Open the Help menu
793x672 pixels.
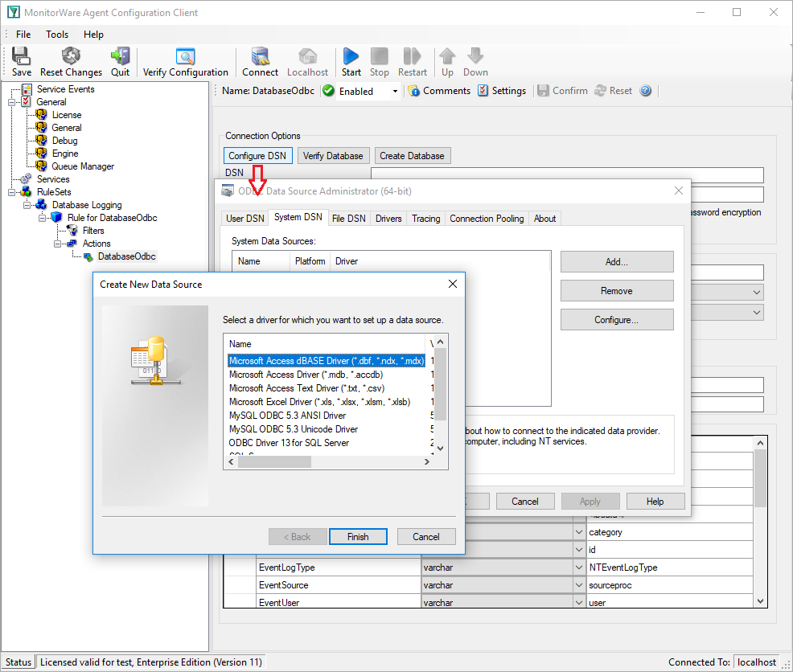coord(93,35)
